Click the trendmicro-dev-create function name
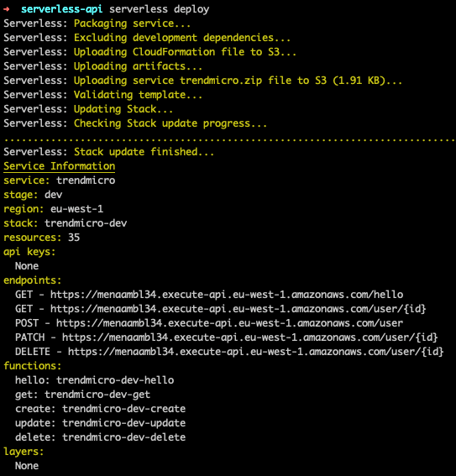Screen dimensions: 456x476 pyautogui.click(x=123, y=409)
